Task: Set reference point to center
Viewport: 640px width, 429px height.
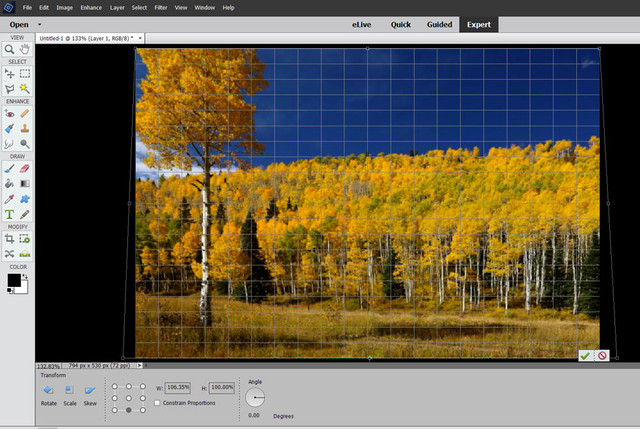Action: click(129, 398)
